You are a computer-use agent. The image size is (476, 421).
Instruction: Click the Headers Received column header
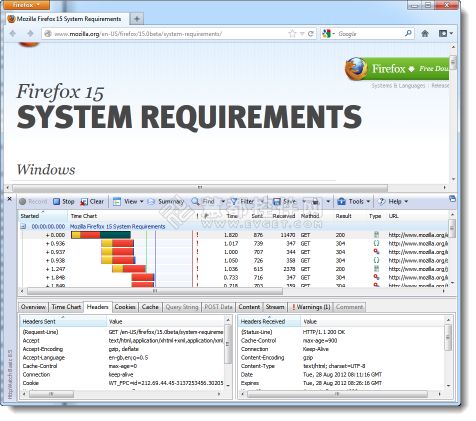click(x=270, y=322)
